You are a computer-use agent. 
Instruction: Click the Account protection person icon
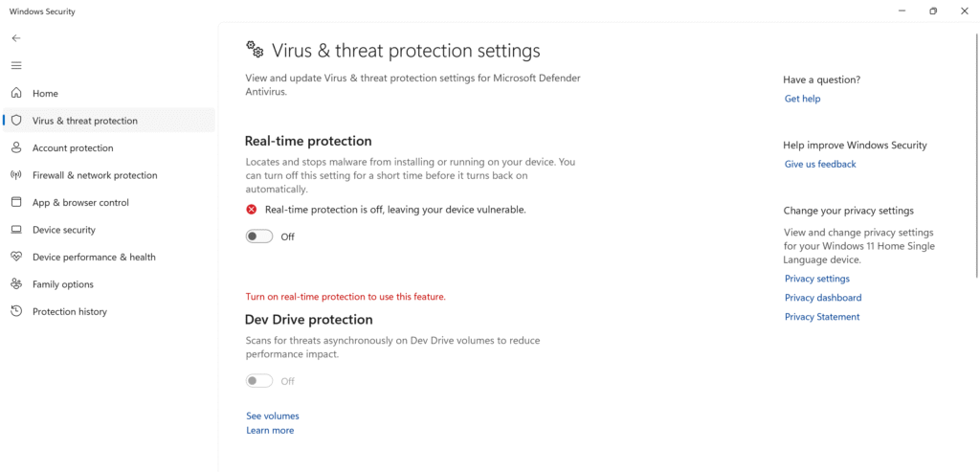(16, 148)
